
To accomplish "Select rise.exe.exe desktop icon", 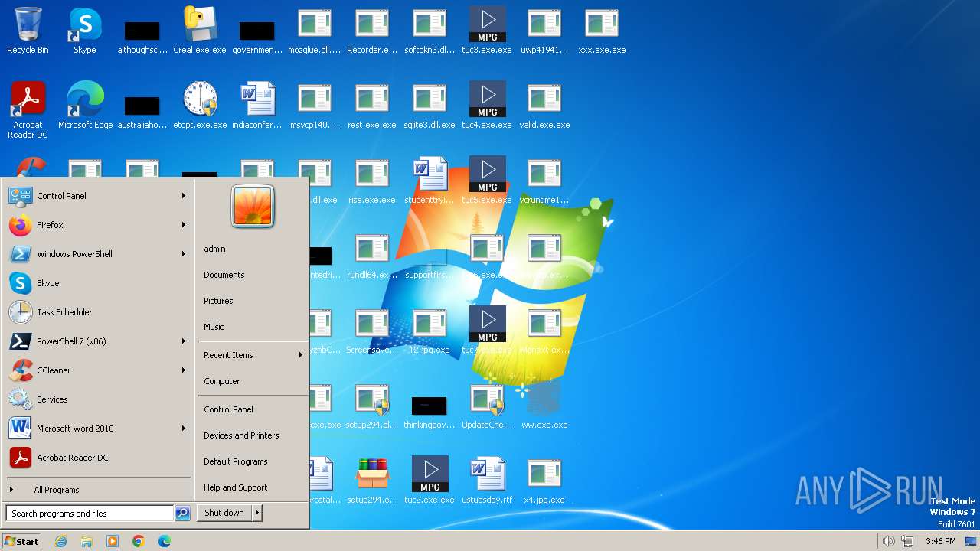I will coord(372,181).
